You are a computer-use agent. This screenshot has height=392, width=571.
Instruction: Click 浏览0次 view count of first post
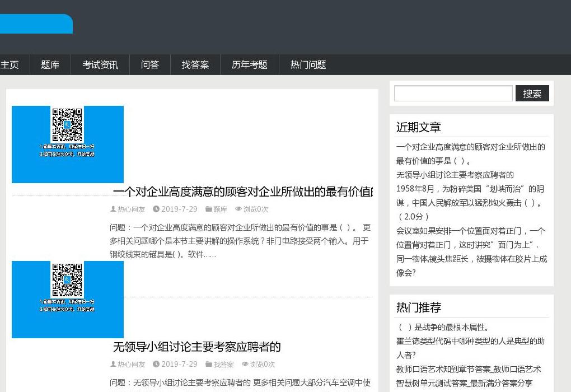256,209
